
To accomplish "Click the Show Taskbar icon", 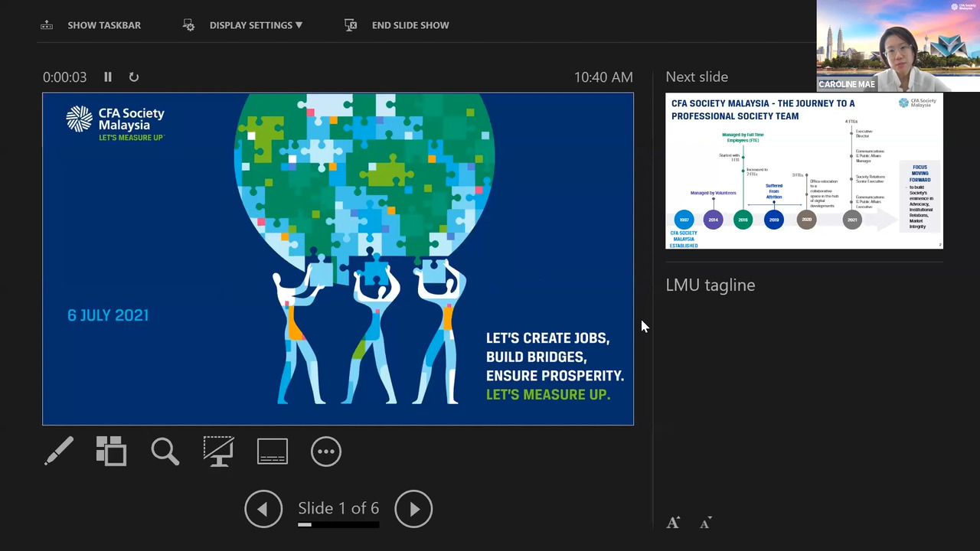I will (47, 25).
